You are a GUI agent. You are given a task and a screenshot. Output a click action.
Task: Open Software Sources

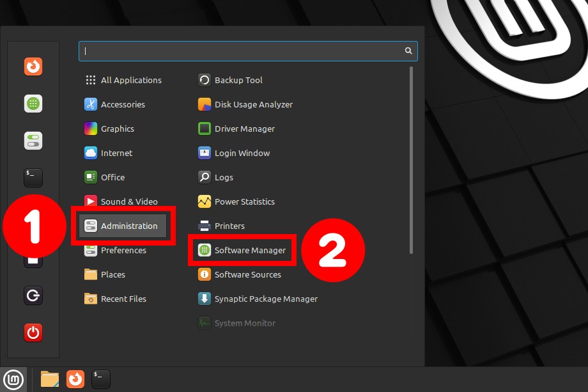pyautogui.click(x=240, y=274)
